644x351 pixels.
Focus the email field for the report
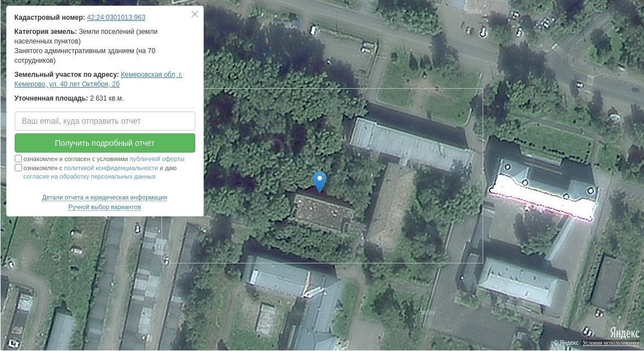tap(105, 121)
